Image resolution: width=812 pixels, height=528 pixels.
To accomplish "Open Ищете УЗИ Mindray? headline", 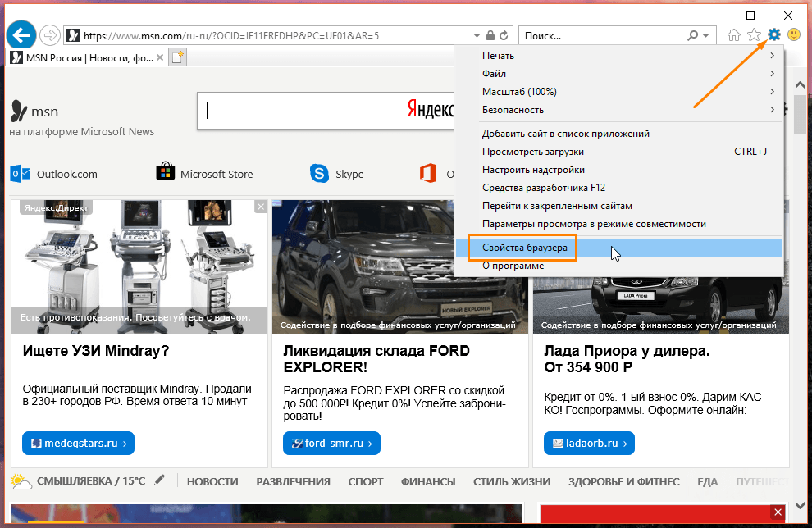I will coord(96,350).
